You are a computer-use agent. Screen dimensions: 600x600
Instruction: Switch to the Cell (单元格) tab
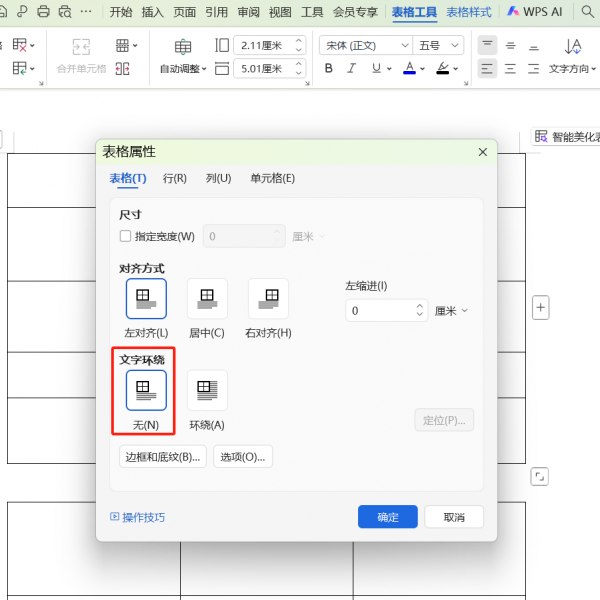click(x=272, y=178)
